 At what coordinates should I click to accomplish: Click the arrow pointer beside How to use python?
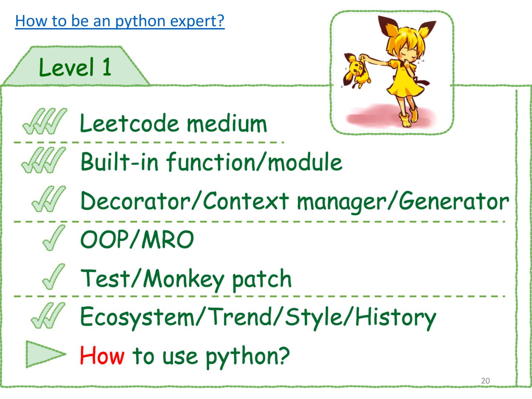click(46, 354)
